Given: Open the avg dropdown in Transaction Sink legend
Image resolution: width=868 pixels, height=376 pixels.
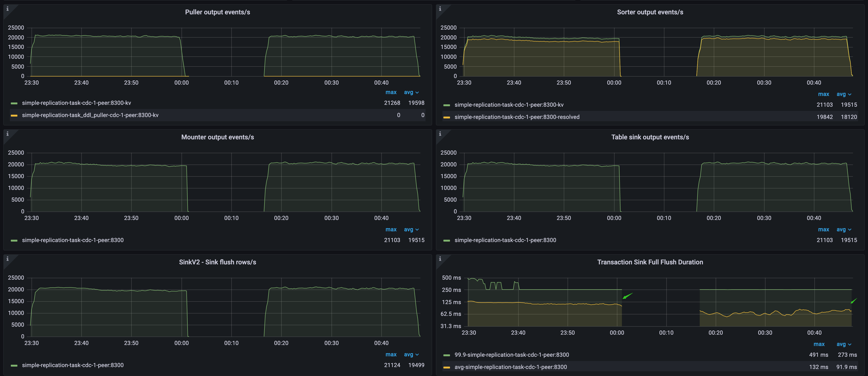Looking at the screenshot, I should coord(844,344).
